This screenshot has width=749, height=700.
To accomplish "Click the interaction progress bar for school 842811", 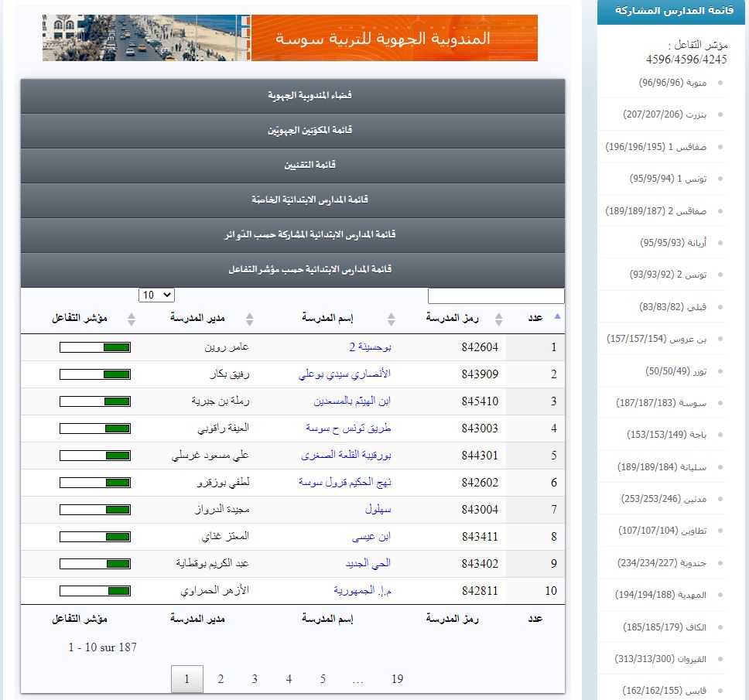I will (x=95, y=591).
